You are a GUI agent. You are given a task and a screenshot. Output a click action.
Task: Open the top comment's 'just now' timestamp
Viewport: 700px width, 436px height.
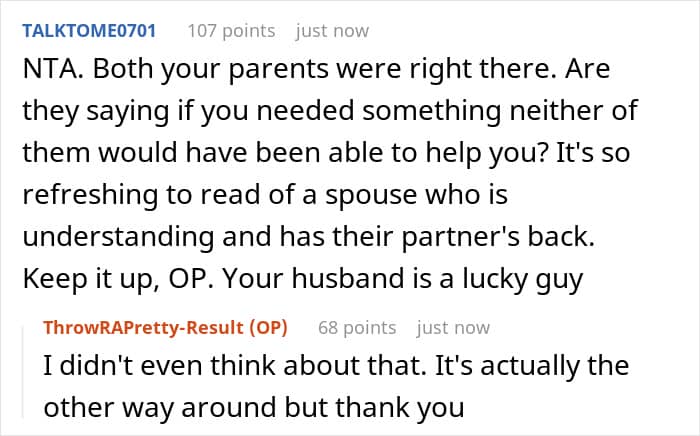332,31
